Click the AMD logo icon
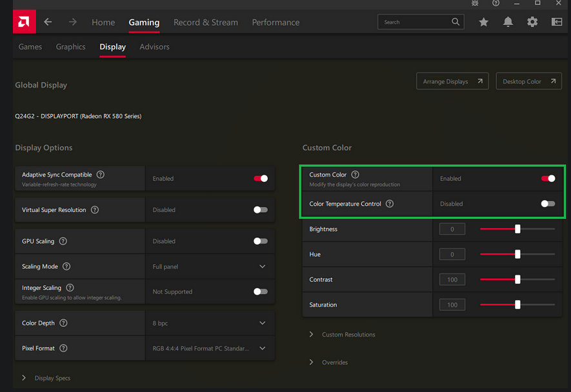 tap(24, 22)
